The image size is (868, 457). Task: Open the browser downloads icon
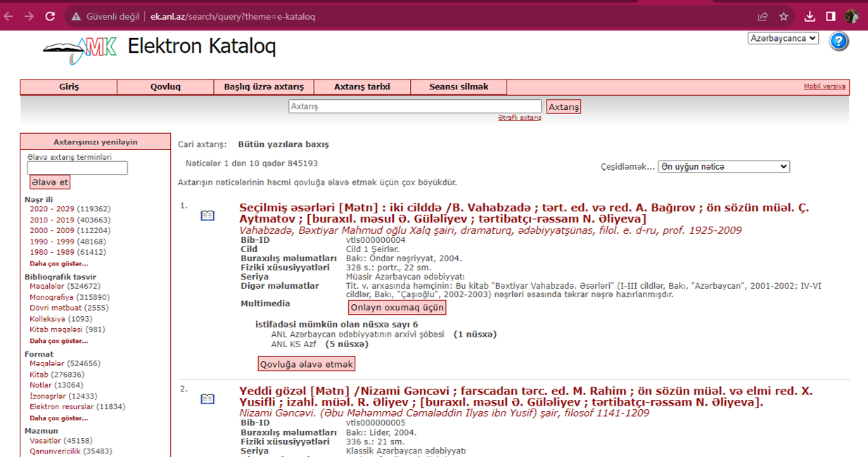coord(810,16)
